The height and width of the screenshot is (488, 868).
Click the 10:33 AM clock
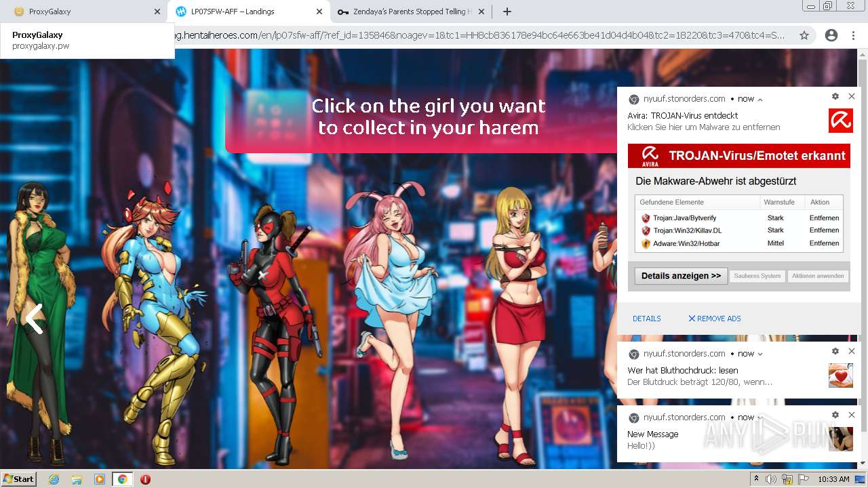[x=833, y=479]
